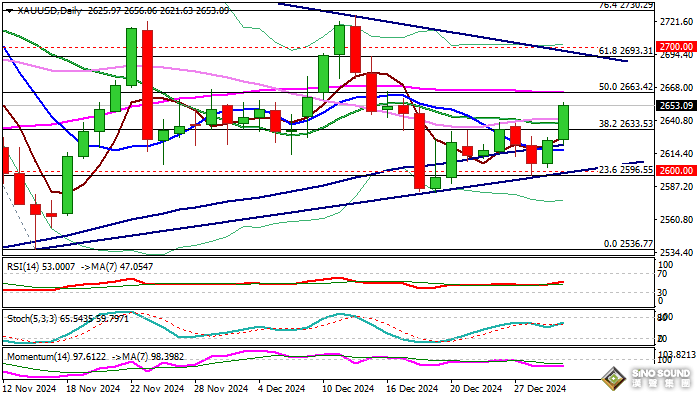Select the 38.2 2633.53 Fibonacci level
Screen dimensions: 700x400
coord(626,124)
